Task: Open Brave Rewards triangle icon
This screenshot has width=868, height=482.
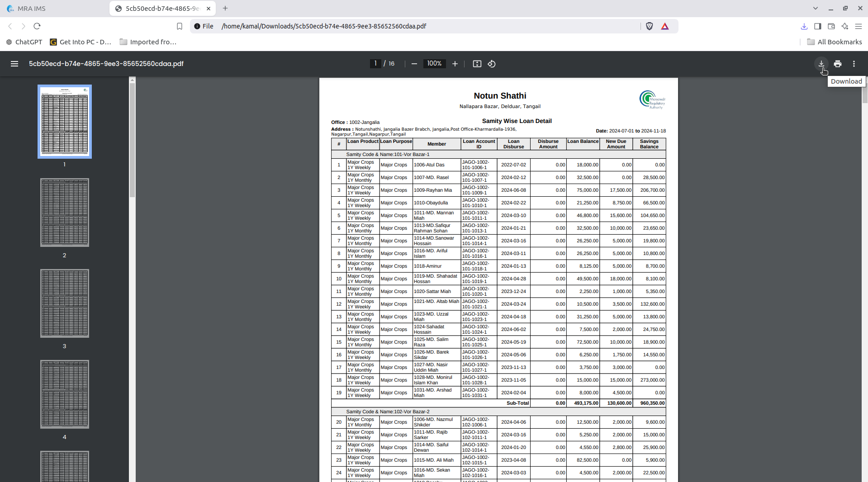Action: click(x=665, y=26)
